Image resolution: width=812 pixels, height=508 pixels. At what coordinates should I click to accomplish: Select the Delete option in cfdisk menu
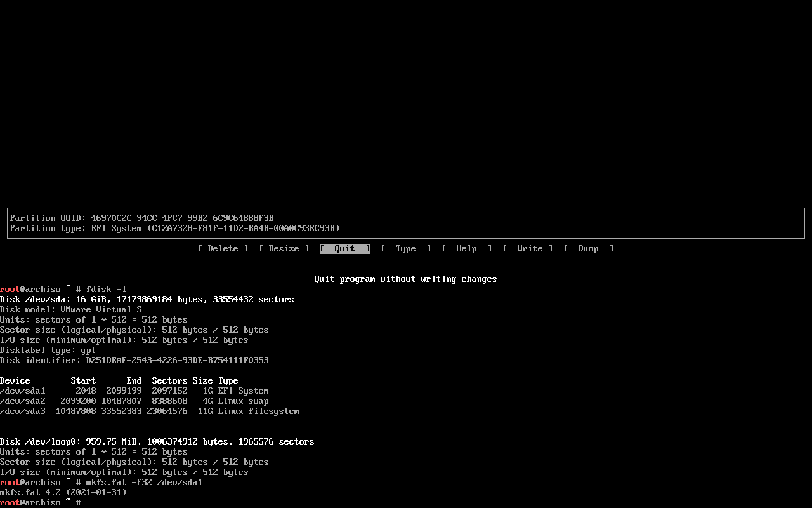[x=223, y=249]
